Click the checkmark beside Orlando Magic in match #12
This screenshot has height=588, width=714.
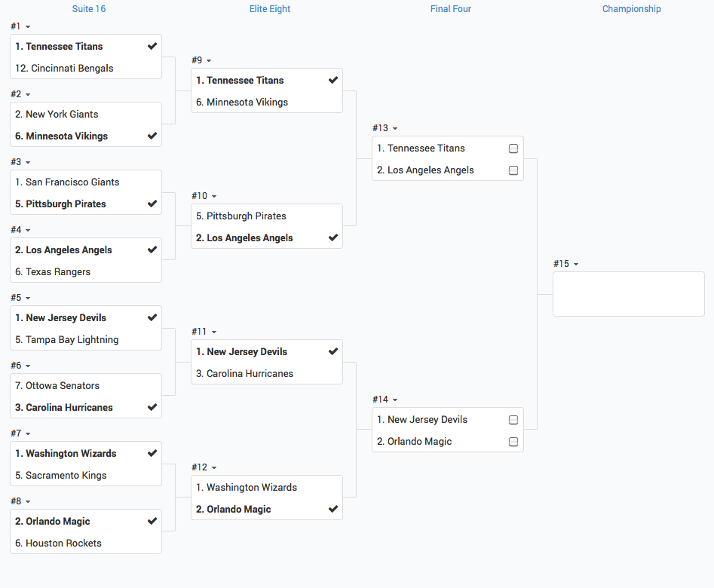point(333,509)
